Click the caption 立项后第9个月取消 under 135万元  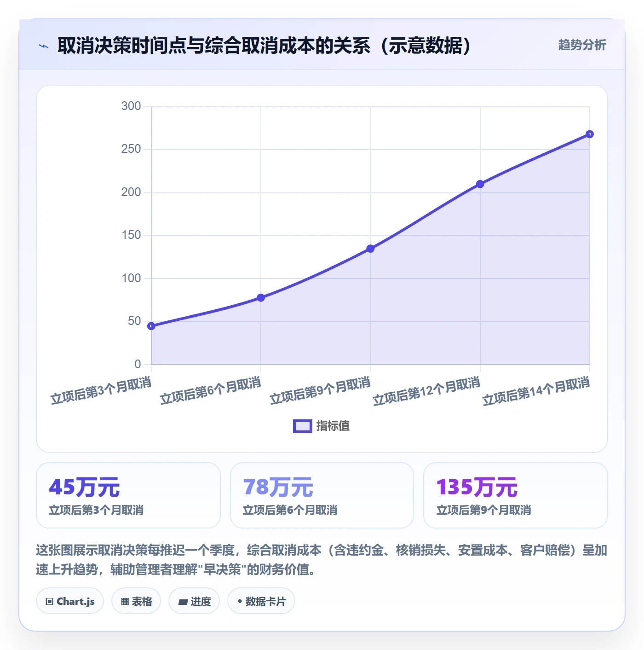click(483, 510)
